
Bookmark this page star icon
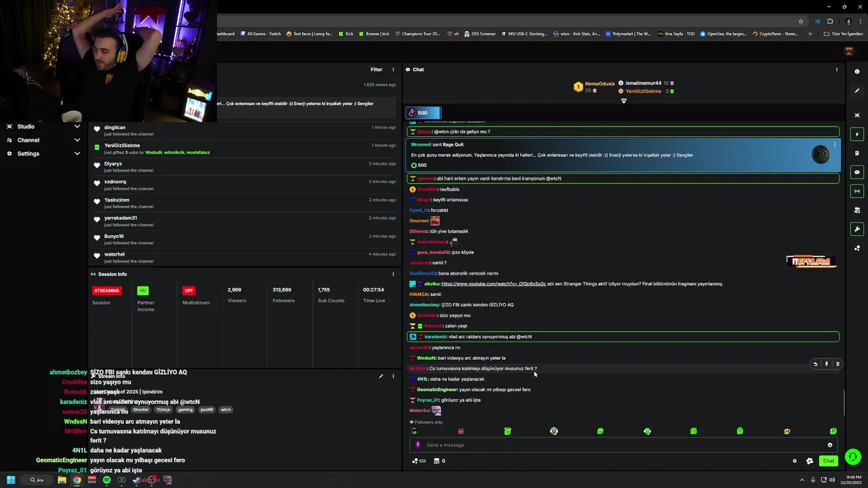[801, 21]
